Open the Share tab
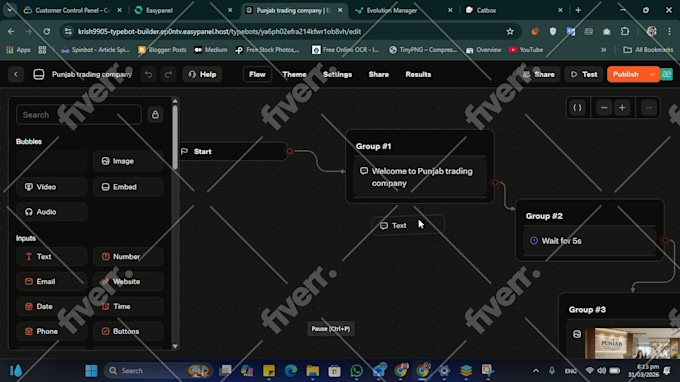680x382 pixels. point(379,75)
